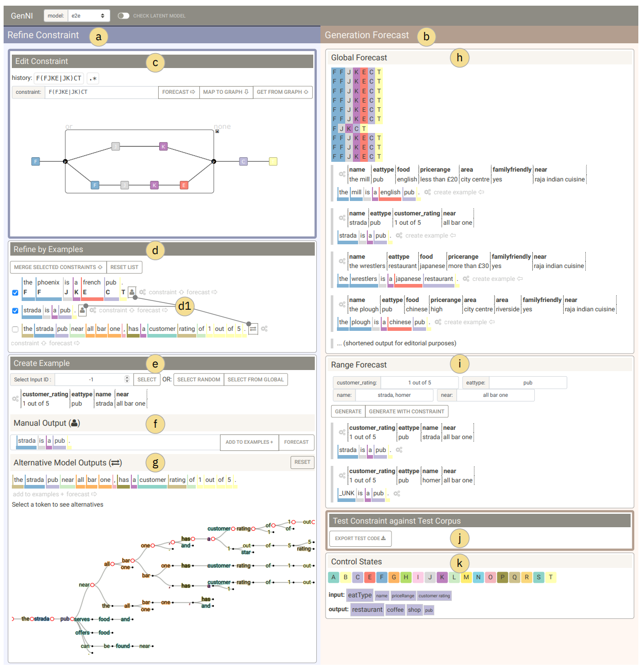This screenshot has width=644, height=671.
Task: Uncheck the 'the phoenix is a french pub' example
Action: pyautogui.click(x=15, y=293)
